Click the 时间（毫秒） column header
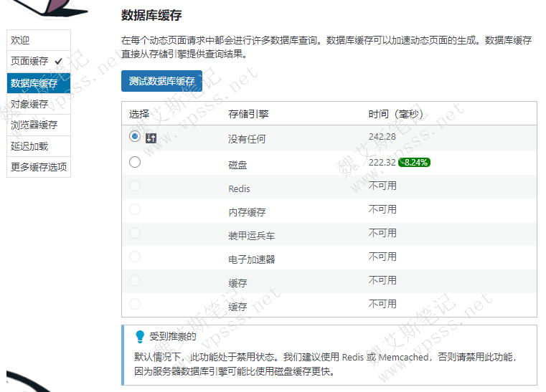This screenshot has width=546, height=392. click(x=396, y=114)
